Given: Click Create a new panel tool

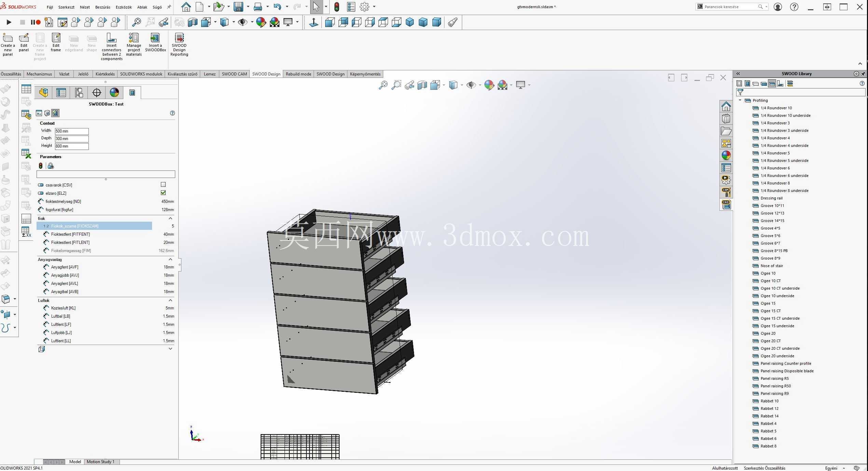Looking at the screenshot, I should pyautogui.click(x=8, y=45).
